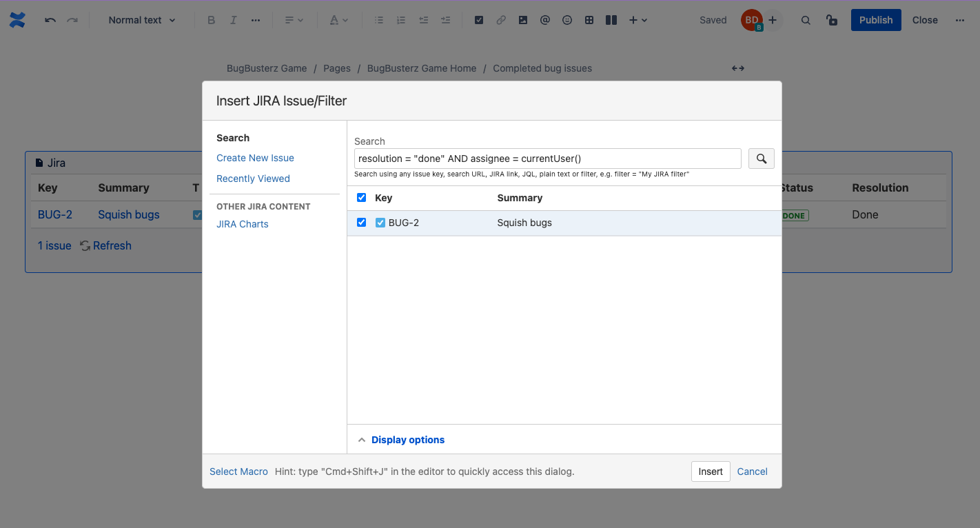Viewport: 980px width, 528px height.
Task: Insert an image or file
Action: tap(523, 20)
